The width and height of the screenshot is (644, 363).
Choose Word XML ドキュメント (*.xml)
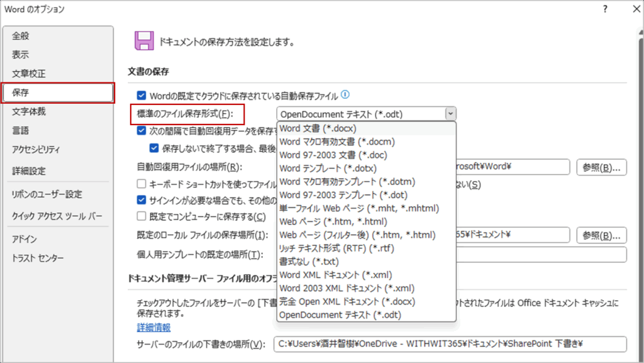point(367,275)
